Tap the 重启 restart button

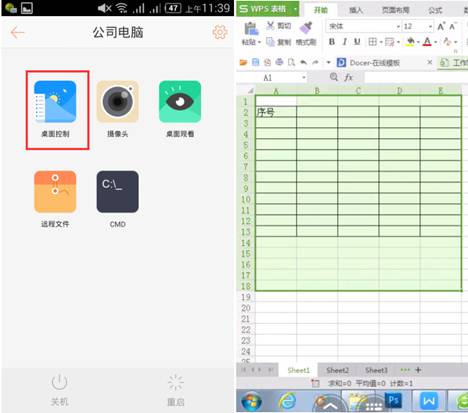[176, 390]
